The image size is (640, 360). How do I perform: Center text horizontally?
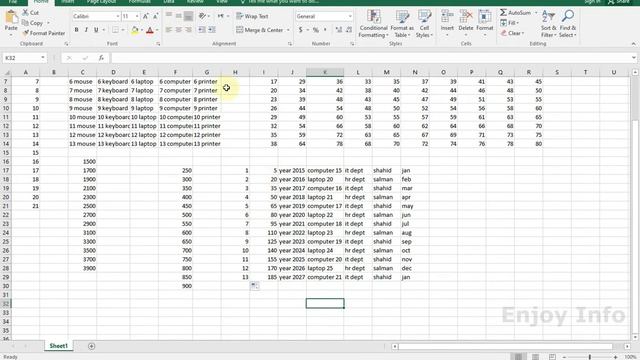point(178,30)
